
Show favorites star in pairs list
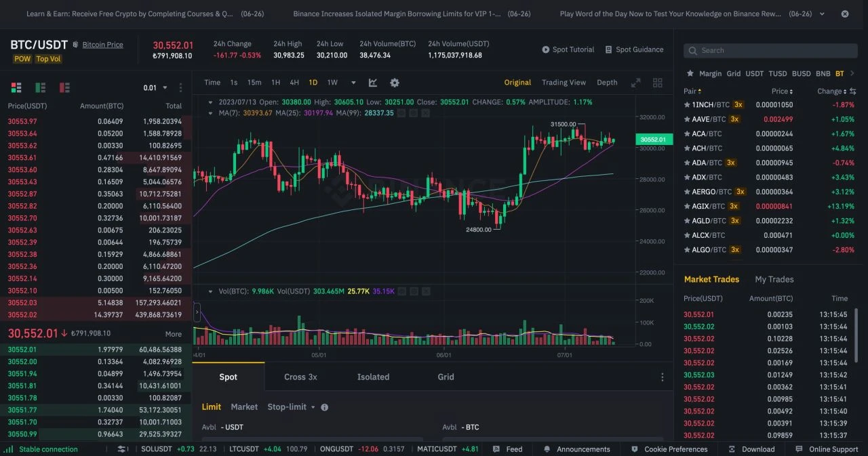tap(690, 73)
